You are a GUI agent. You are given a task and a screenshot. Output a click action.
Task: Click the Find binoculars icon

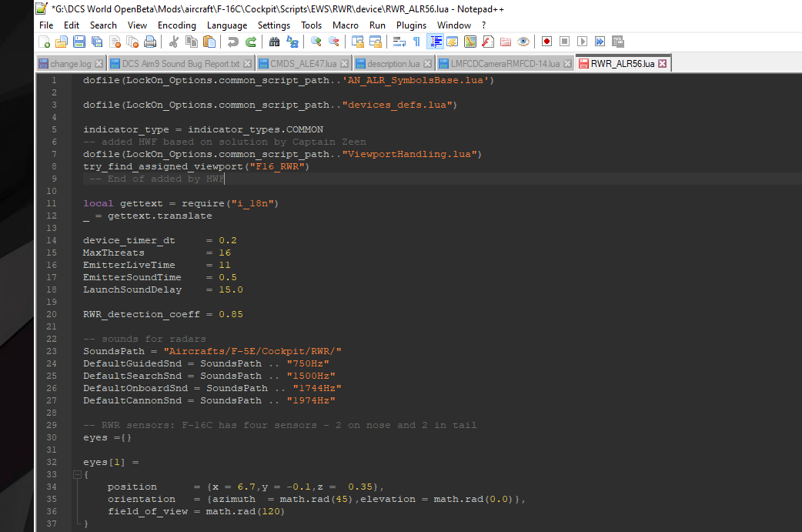pyautogui.click(x=274, y=42)
